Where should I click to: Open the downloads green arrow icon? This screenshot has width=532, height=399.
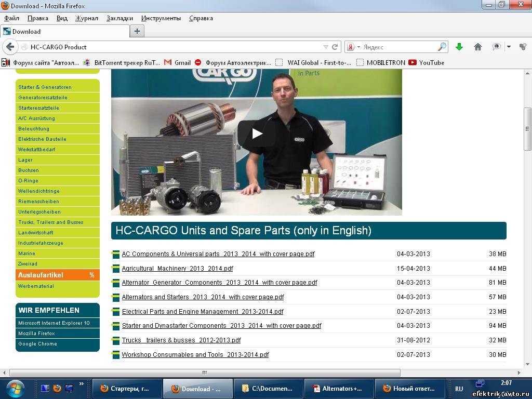click(x=459, y=47)
